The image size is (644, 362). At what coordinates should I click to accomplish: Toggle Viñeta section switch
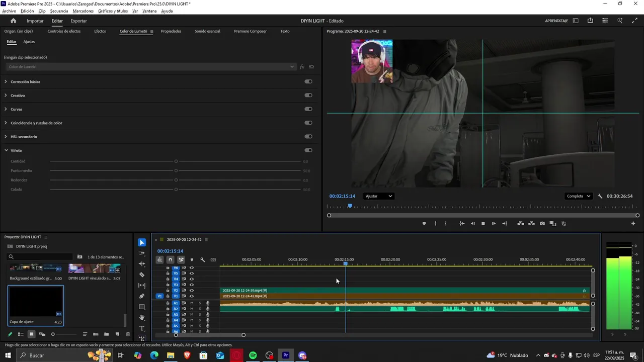(x=308, y=150)
